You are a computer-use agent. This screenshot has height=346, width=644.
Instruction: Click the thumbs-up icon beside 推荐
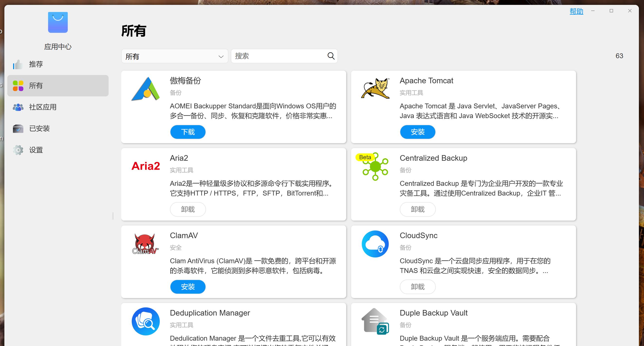18,65
